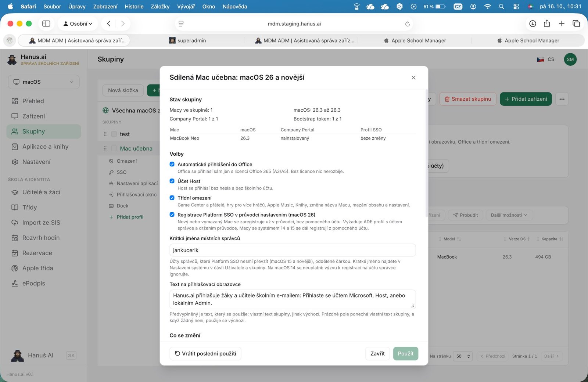The width and height of the screenshot is (588, 382).
Task: Switch to superadmin tab
Action: [x=187, y=40]
